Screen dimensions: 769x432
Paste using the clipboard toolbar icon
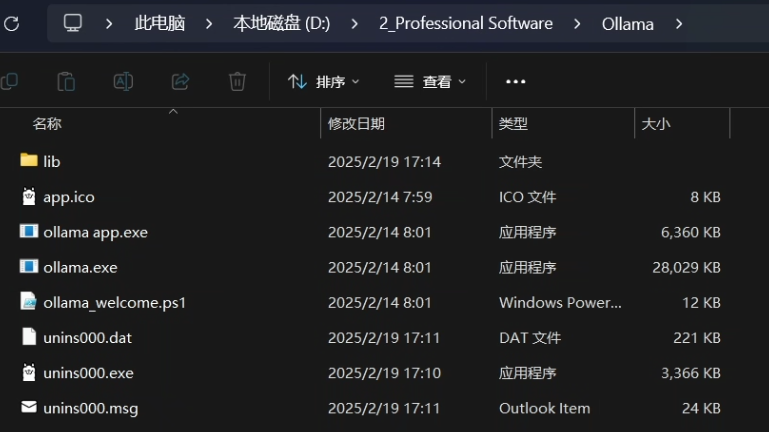66,81
